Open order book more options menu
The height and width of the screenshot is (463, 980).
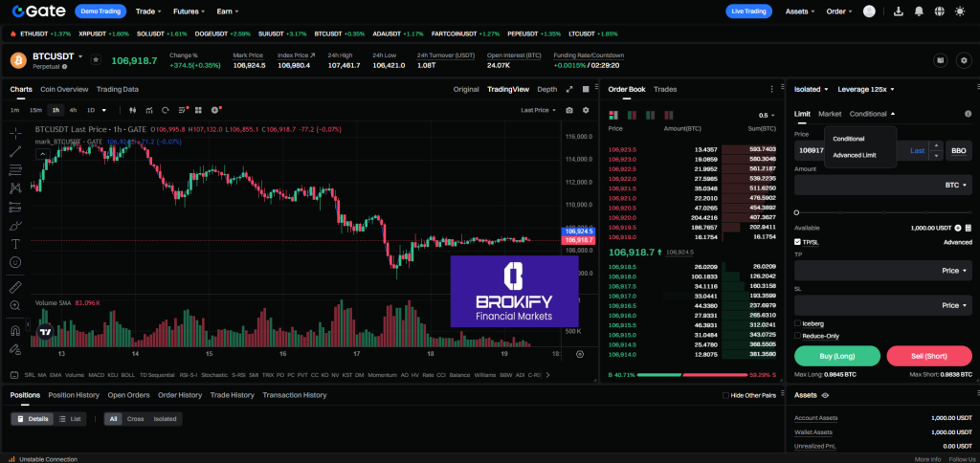[x=772, y=89]
